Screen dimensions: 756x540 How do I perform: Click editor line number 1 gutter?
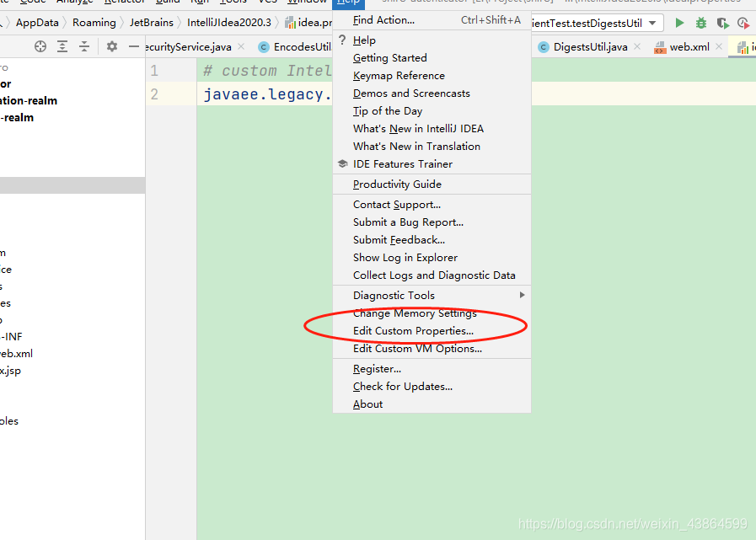pos(154,71)
